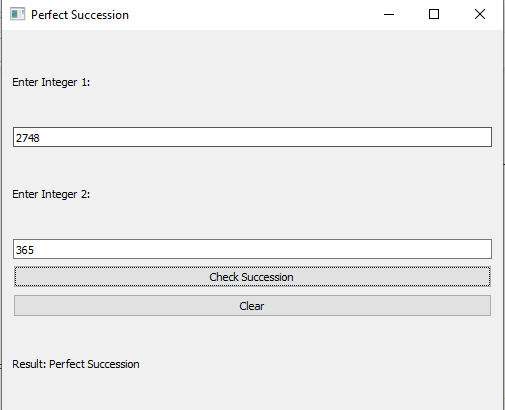The width and height of the screenshot is (505, 410).
Task: Click the value 2748 in the first field
Action: click(28, 138)
